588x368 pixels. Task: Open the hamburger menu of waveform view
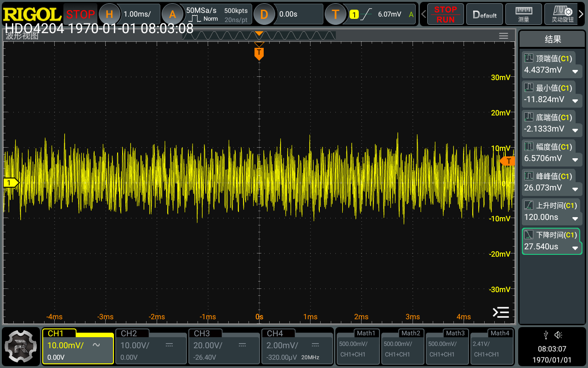[x=503, y=36]
